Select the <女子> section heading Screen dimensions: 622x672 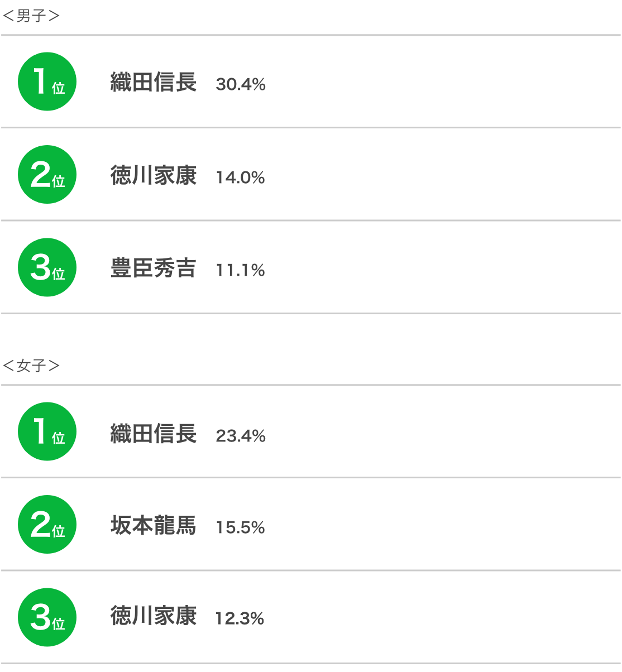(31, 366)
